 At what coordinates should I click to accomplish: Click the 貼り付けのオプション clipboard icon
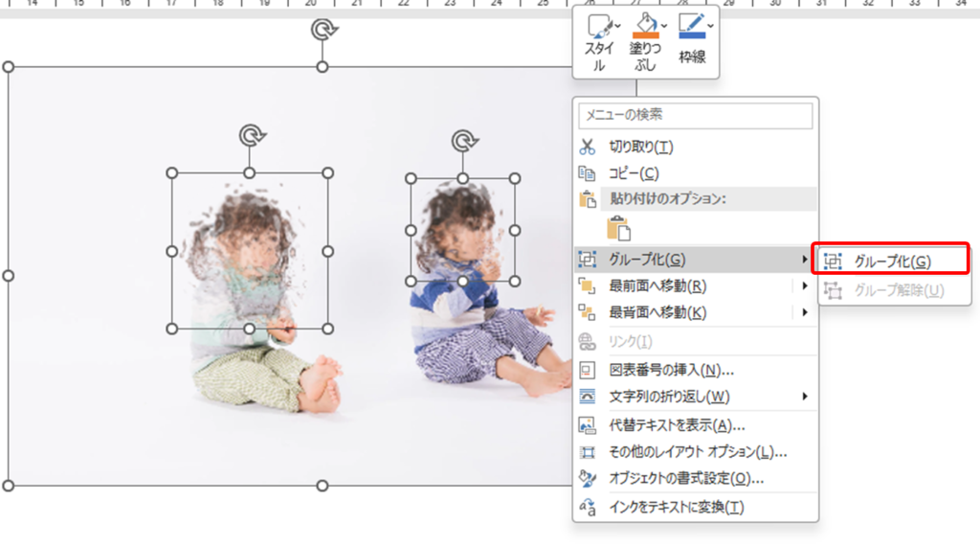pos(587,199)
